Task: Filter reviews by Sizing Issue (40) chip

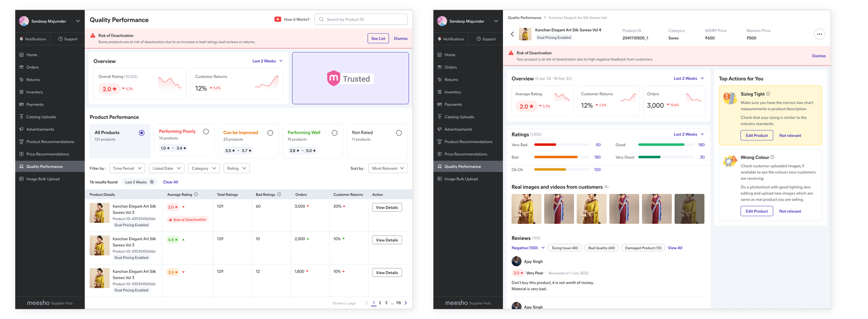Action: click(x=565, y=248)
